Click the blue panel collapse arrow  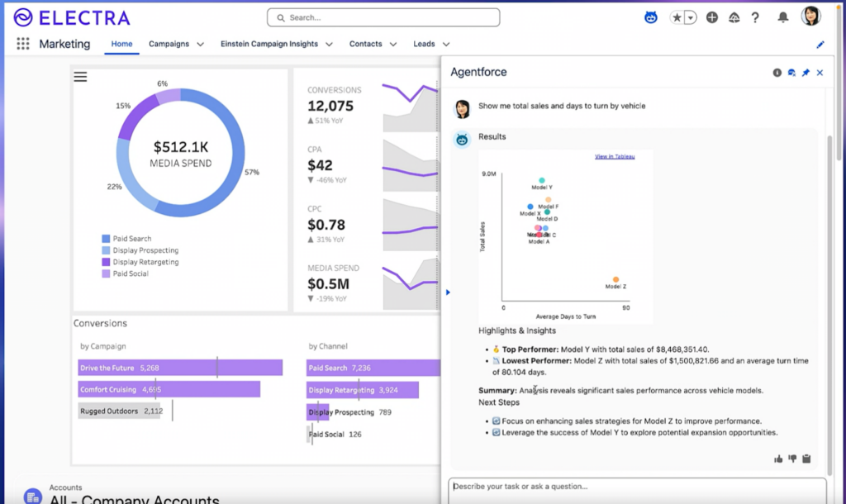tap(448, 292)
